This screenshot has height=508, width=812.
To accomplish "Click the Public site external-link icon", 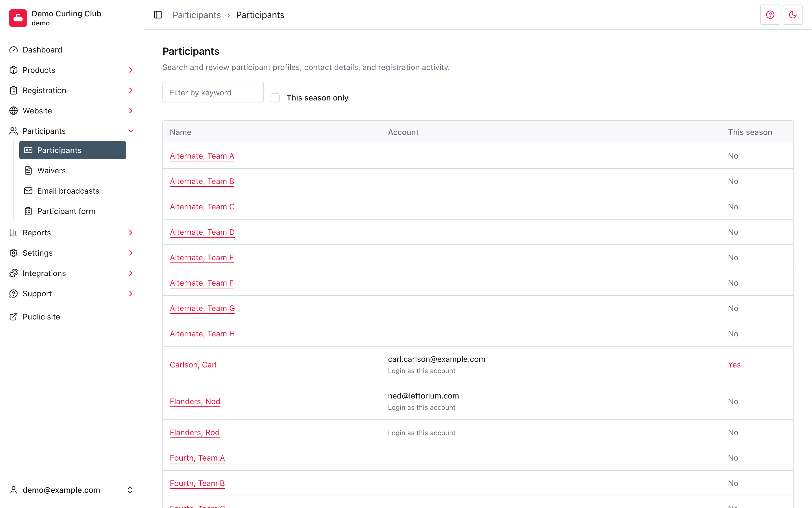I will (x=14, y=316).
